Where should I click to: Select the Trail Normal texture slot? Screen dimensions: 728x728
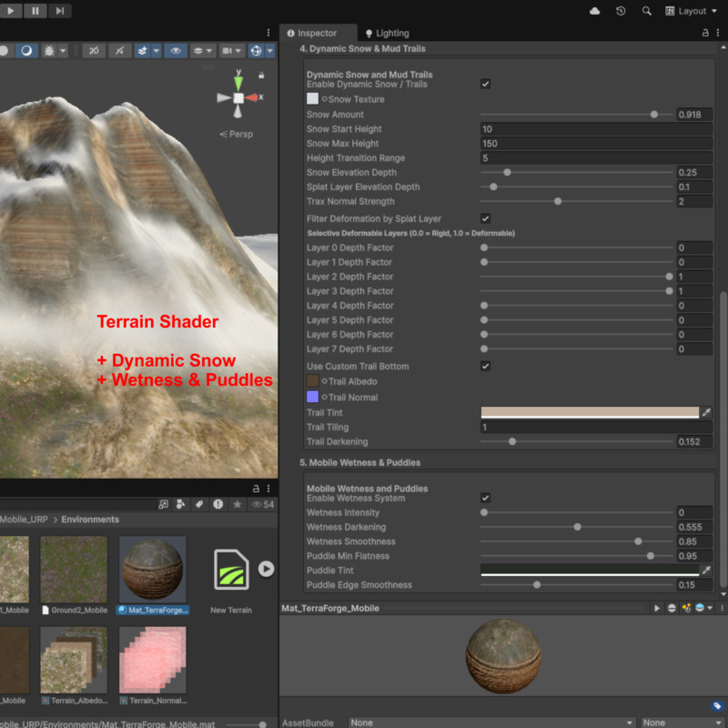coord(312,397)
